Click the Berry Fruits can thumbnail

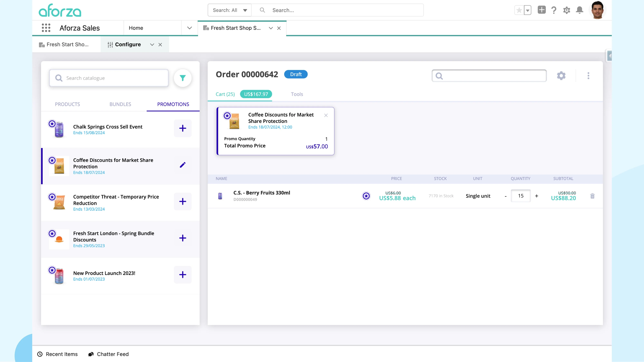pyautogui.click(x=220, y=196)
